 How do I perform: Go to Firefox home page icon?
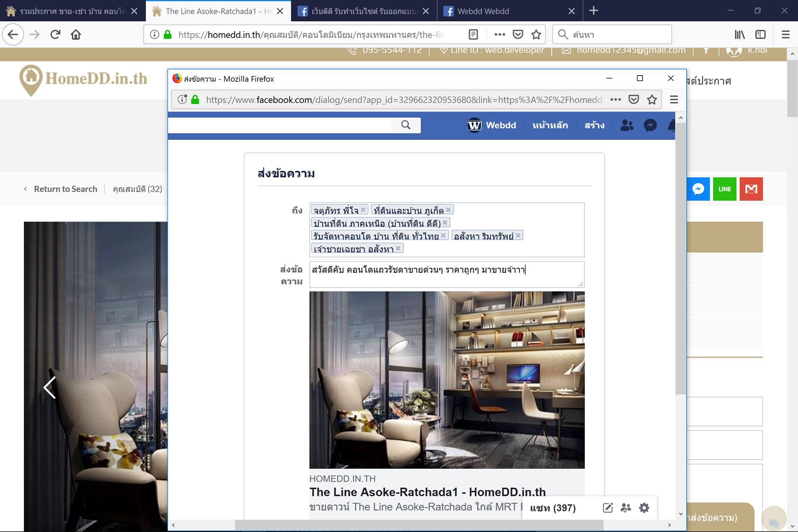pos(76,35)
